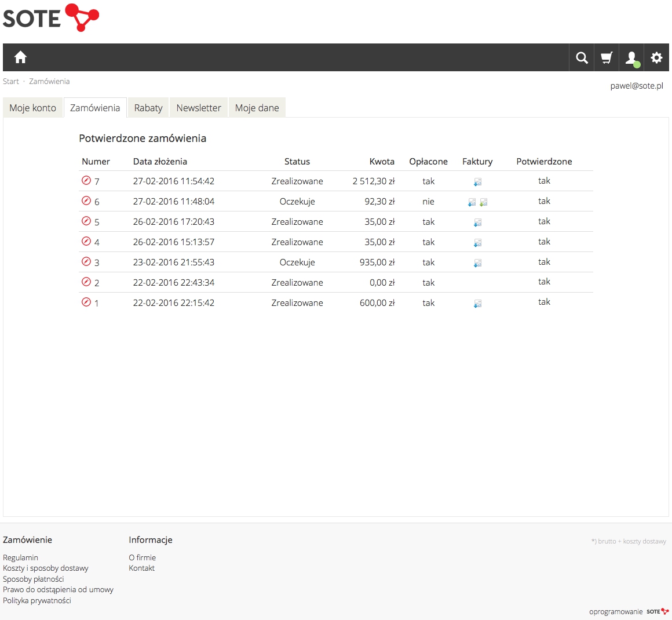Click the oprogramowanie text in footer
Viewport: 672px width, 620px height.
coord(616,612)
